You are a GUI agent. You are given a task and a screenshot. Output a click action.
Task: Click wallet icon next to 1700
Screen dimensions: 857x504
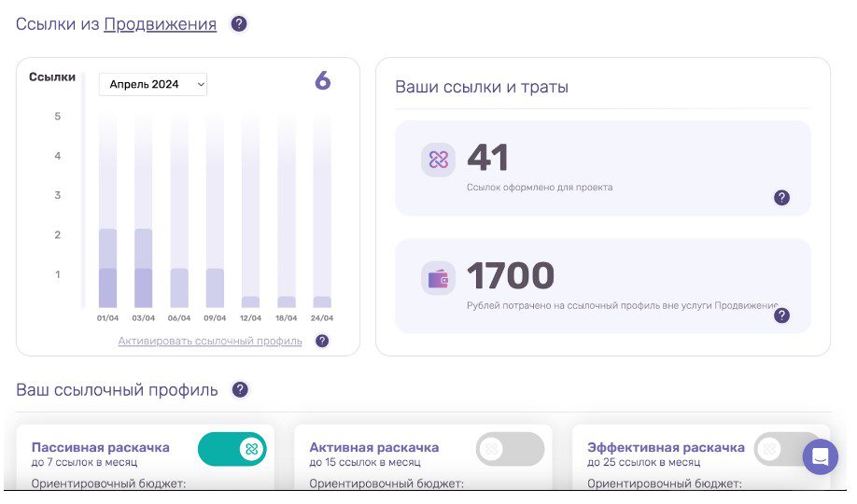[439, 278]
